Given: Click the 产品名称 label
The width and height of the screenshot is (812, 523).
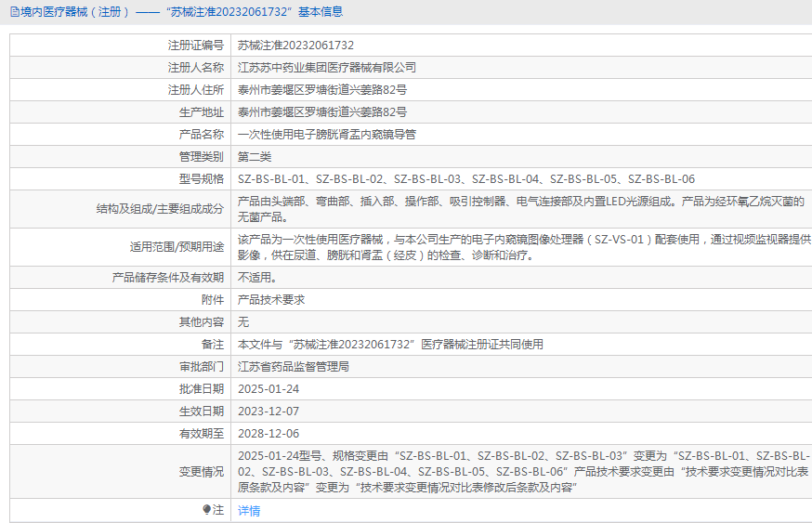Looking at the screenshot, I should tap(202, 135).
